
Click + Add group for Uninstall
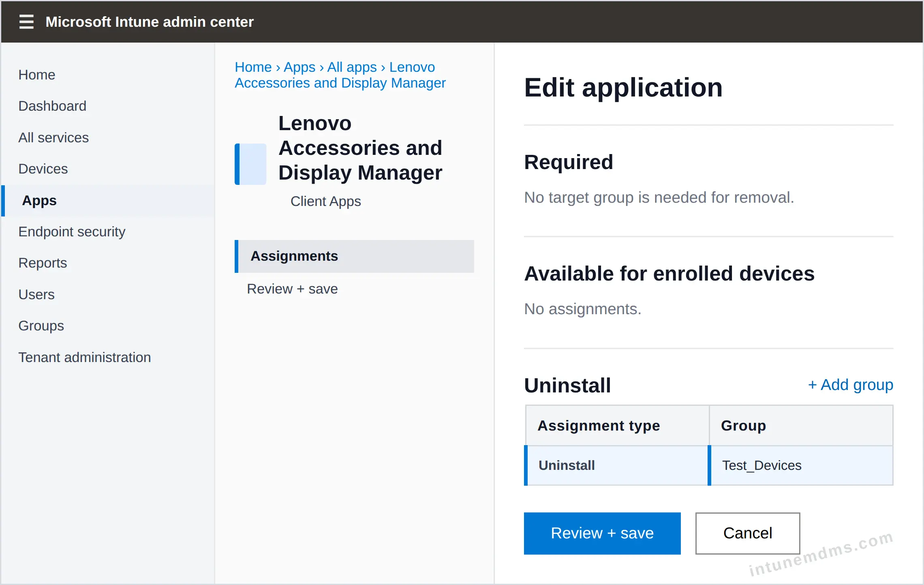point(851,385)
